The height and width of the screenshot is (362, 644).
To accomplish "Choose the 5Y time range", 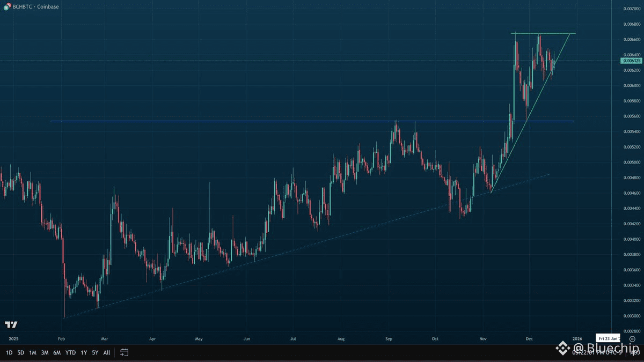I will [95, 352].
